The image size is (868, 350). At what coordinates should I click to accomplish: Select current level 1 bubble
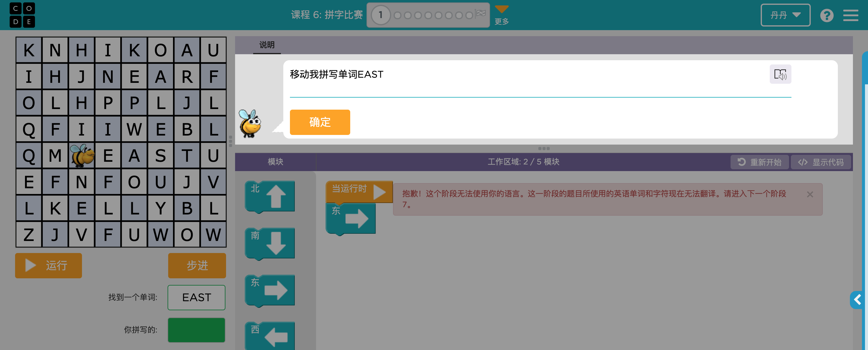point(380,15)
